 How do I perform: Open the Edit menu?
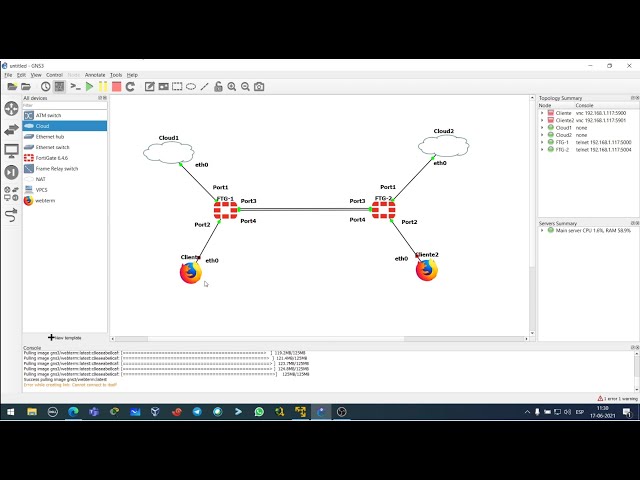pos(21,75)
